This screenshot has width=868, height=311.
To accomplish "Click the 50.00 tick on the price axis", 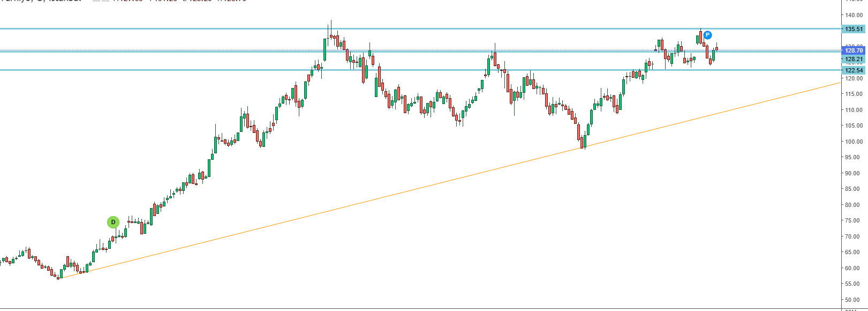I will [x=854, y=300].
